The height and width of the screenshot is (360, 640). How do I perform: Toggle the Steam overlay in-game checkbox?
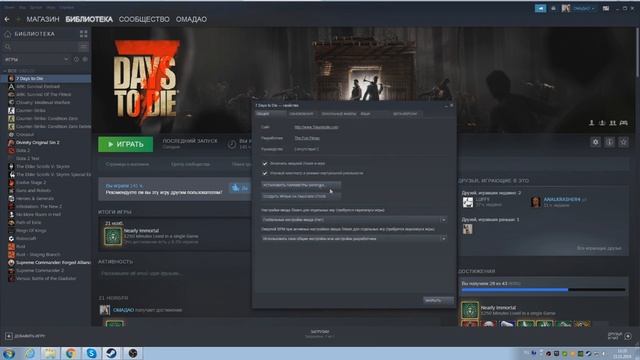tap(265, 164)
